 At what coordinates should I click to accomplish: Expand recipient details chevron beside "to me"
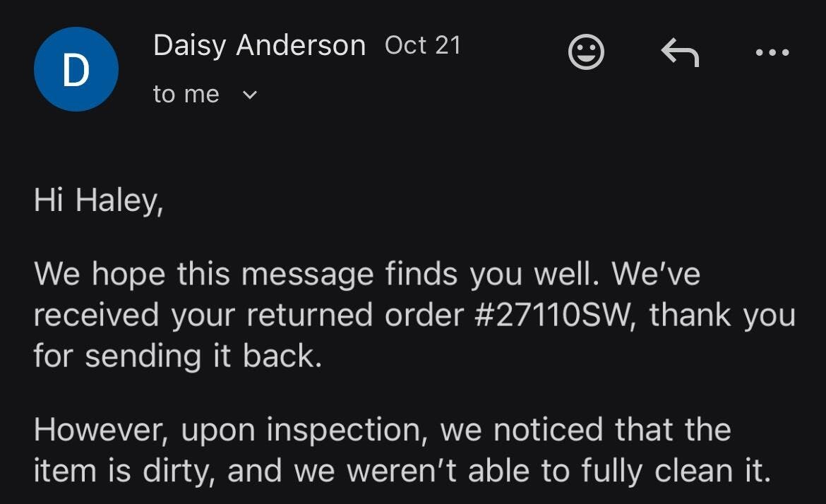(x=250, y=95)
